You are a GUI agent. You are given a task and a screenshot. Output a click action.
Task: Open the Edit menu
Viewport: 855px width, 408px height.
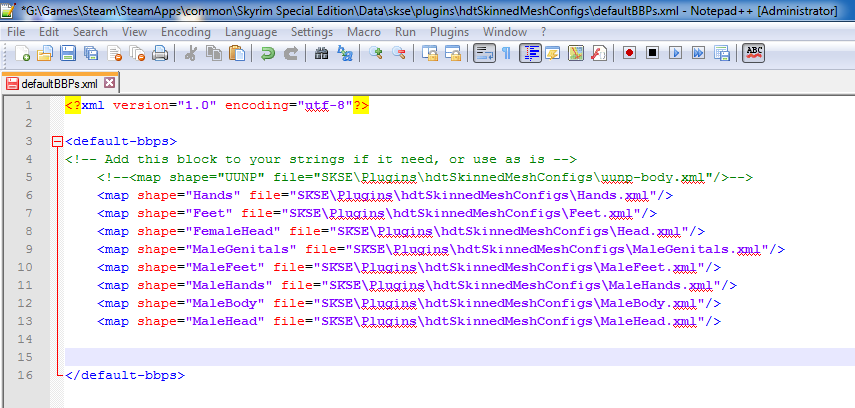pos(49,32)
